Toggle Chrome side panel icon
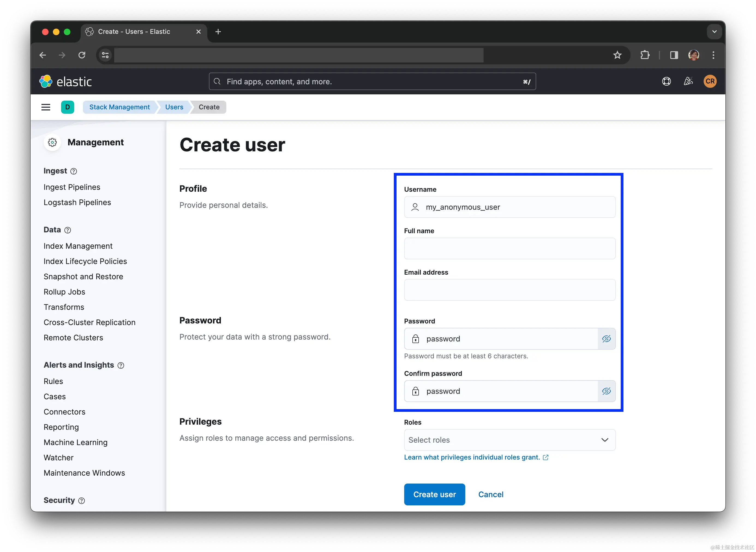756x552 pixels. click(674, 55)
